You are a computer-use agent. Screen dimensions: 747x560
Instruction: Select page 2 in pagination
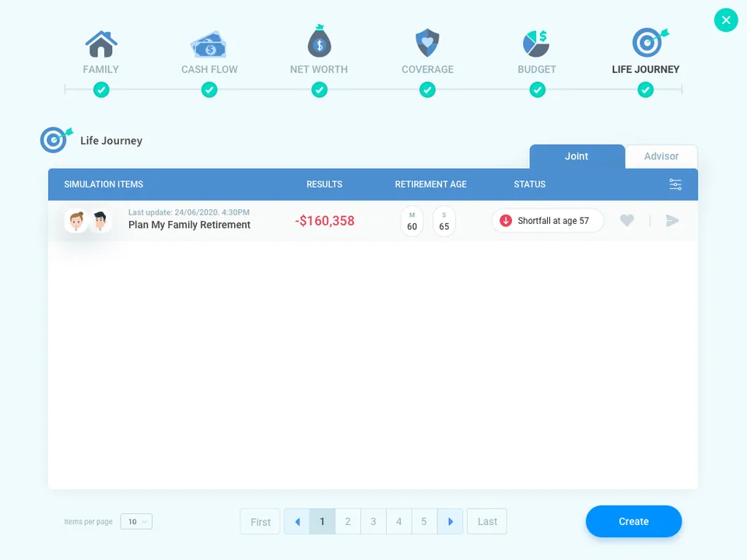(348, 521)
